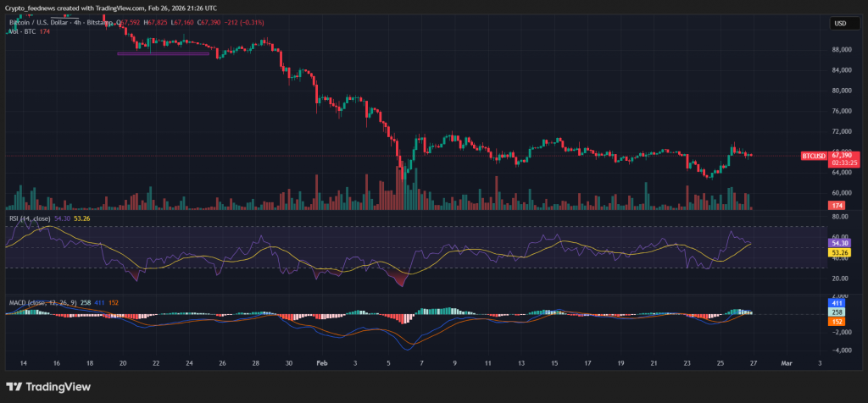The width and height of the screenshot is (868, 403).
Task: Click the TradingView logo icon
Action: (x=15, y=387)
